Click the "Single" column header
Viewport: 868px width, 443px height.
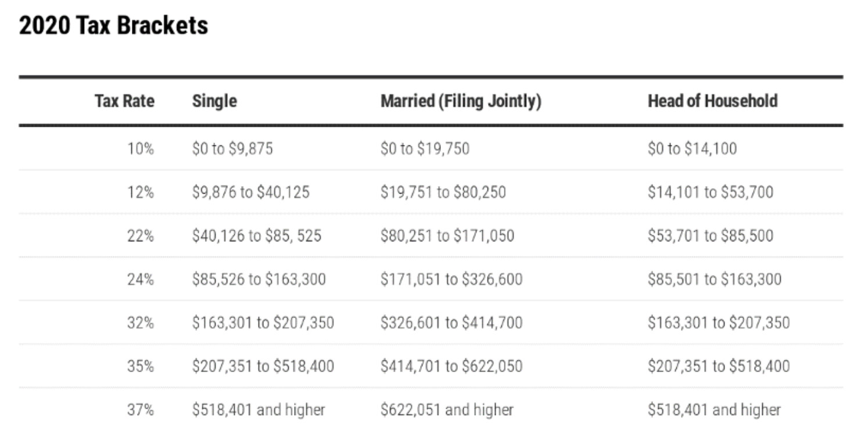point(214,101)
